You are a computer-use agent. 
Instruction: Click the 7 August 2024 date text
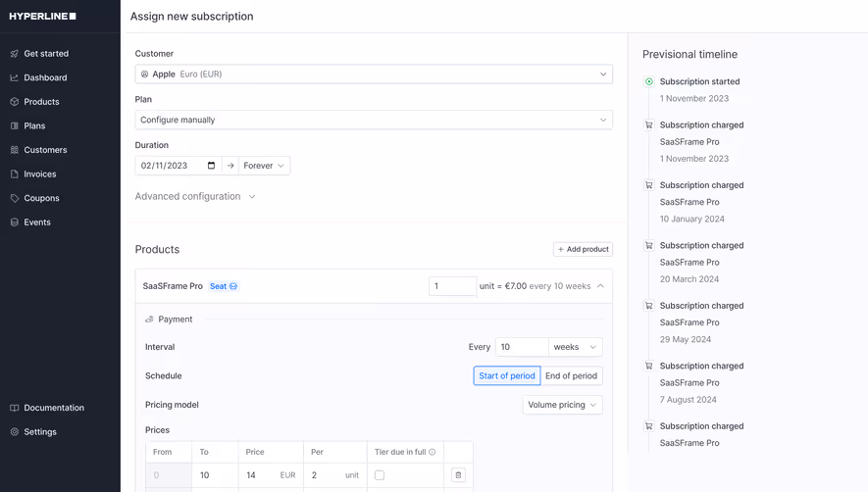(689, 400)
